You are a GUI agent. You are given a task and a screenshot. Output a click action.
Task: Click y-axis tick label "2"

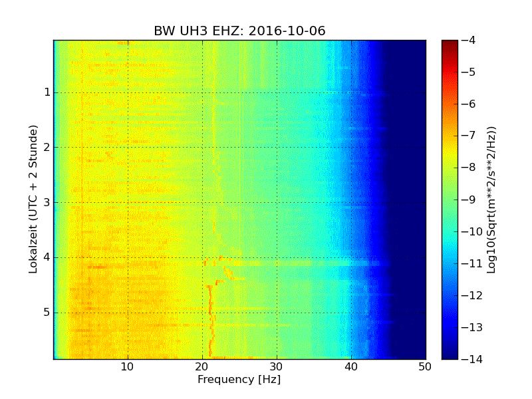tap(47, 147)
